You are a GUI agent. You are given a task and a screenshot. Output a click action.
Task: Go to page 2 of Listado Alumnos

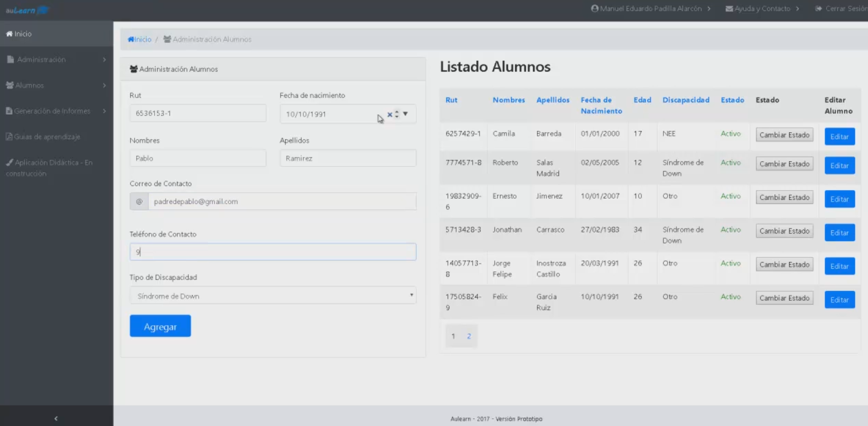pyautogui.click(x=469, y=336)
